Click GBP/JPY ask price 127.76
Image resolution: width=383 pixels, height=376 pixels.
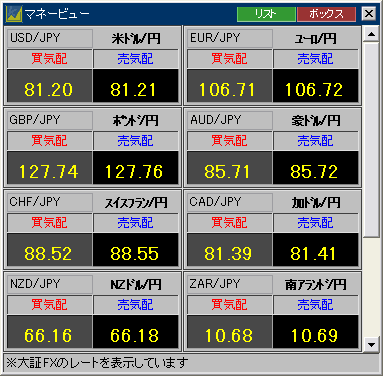coord(135,168)
